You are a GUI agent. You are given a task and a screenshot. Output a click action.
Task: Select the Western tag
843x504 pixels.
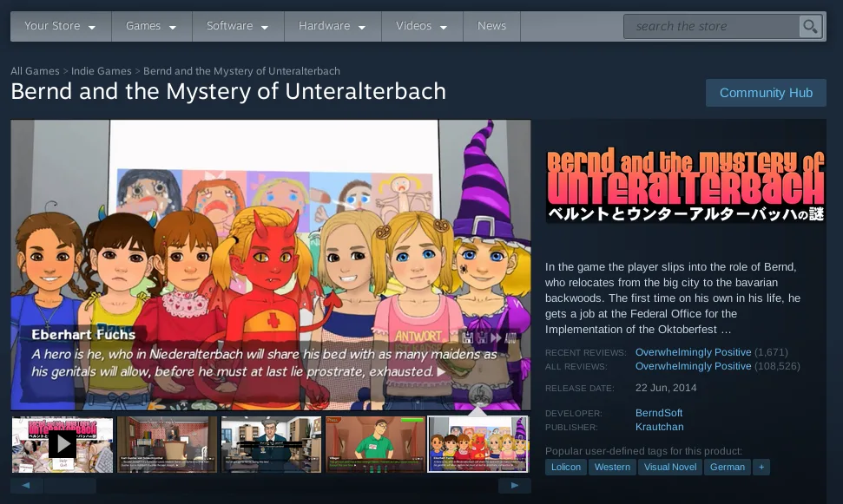pos(612,467)
